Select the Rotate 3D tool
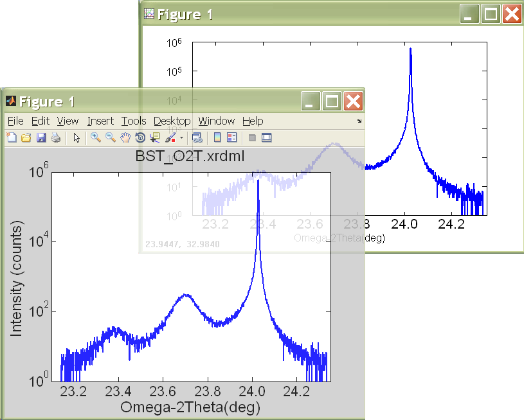Viewport: 524px width, 420px height. click(x=140, y=137)
